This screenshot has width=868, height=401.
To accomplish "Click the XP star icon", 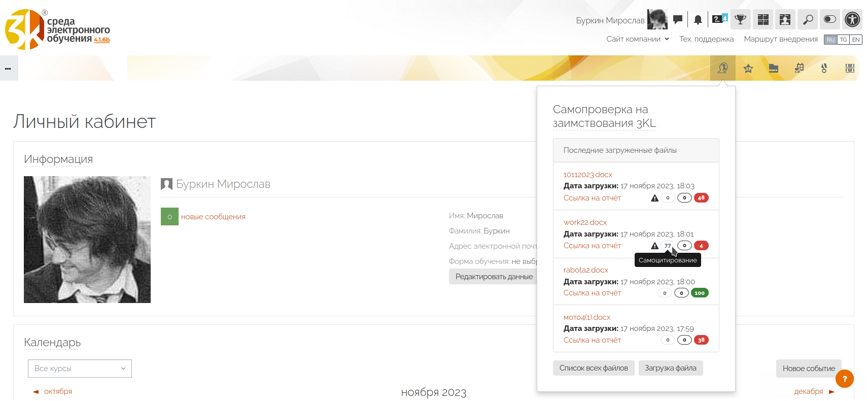I will 748,69.
